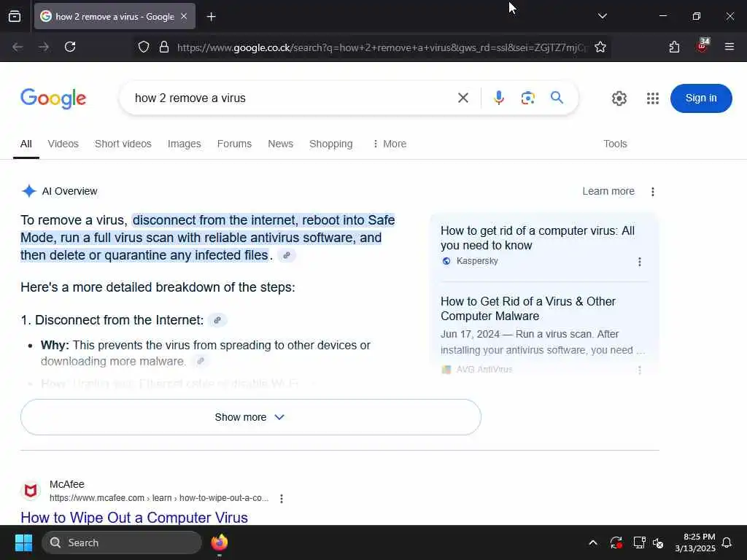The width and height of the screenshot is (747, 560).
Task: Click the muted volume tray icon
Action: [x=658, y=542]
